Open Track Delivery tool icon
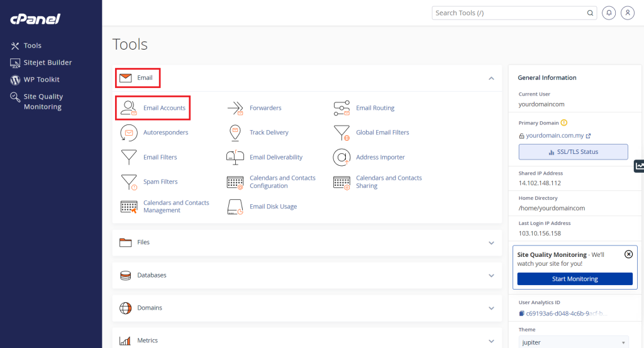Viewport: 644px width, 348px height. coord(235,133)
